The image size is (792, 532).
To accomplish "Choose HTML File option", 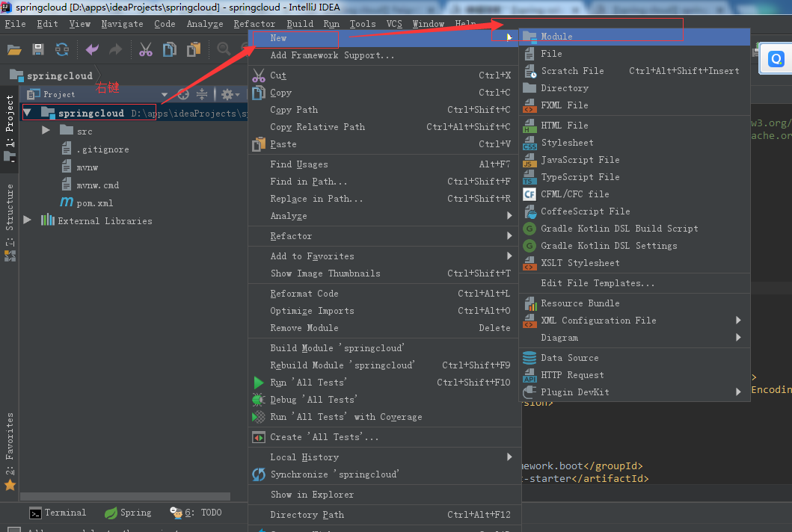I will click(634, 126).
